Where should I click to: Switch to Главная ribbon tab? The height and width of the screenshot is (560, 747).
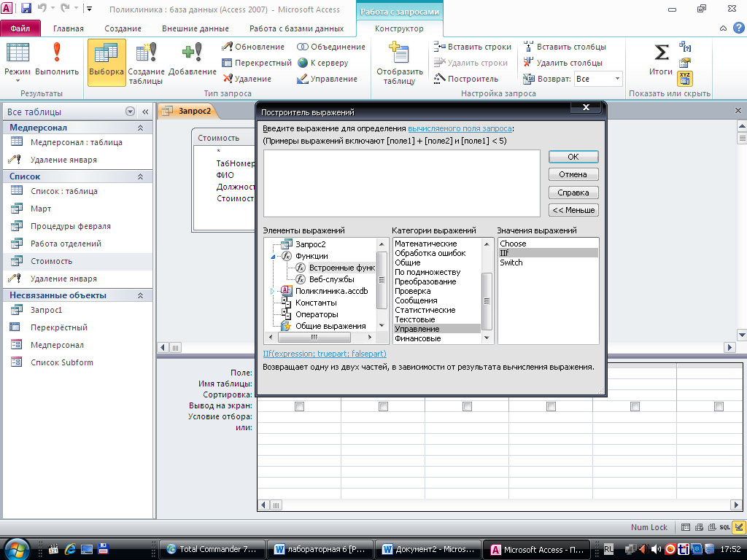[x=68, y=28]
